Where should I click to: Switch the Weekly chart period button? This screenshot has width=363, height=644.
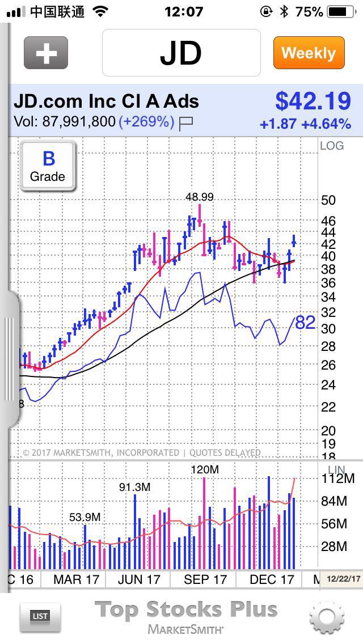309,53
